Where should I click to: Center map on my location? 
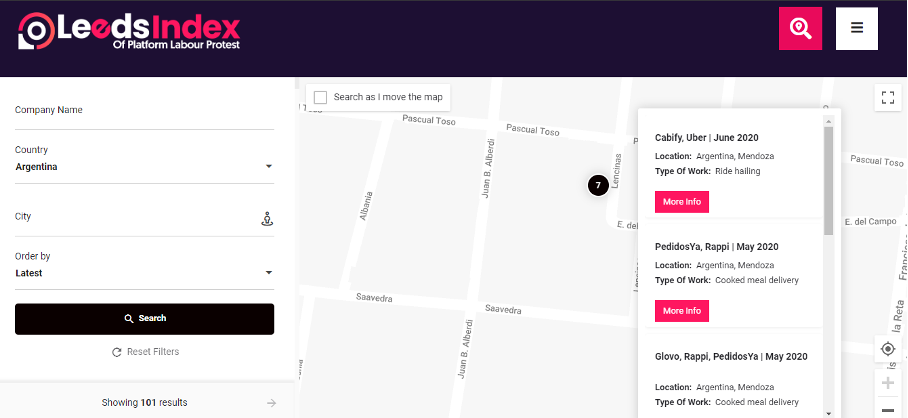click(888, 349)
